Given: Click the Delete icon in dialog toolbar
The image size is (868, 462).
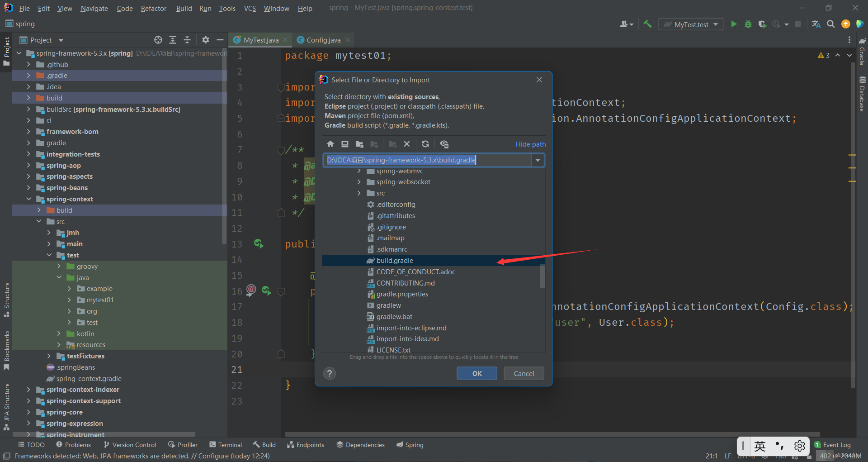Looking at the screenshot, I should pyautogui.click(x=407, y=144).
